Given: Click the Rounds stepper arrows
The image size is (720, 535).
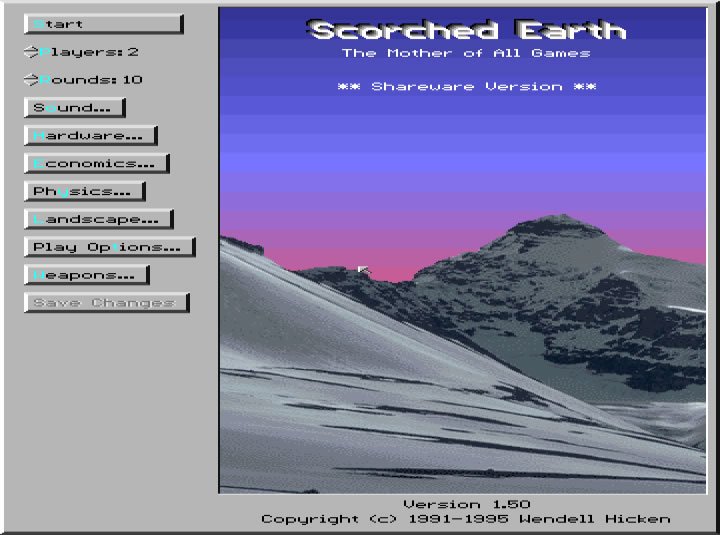Looking at the screenshot, I should tap(31, 80).
